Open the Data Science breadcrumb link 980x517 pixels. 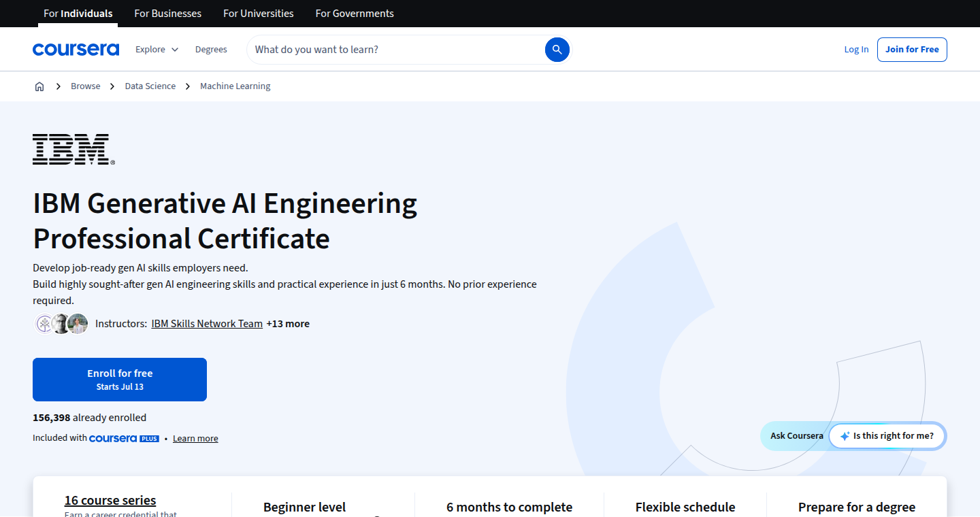[150, 86]
